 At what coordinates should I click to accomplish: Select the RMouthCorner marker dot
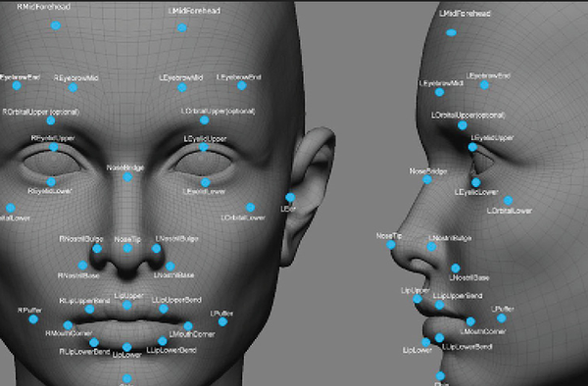pos(68,325)
